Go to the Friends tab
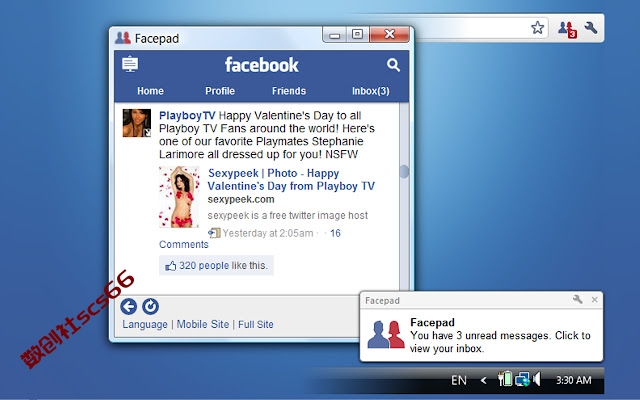The height and width of the screenshot is (400, 640). (x=289, y=91)
